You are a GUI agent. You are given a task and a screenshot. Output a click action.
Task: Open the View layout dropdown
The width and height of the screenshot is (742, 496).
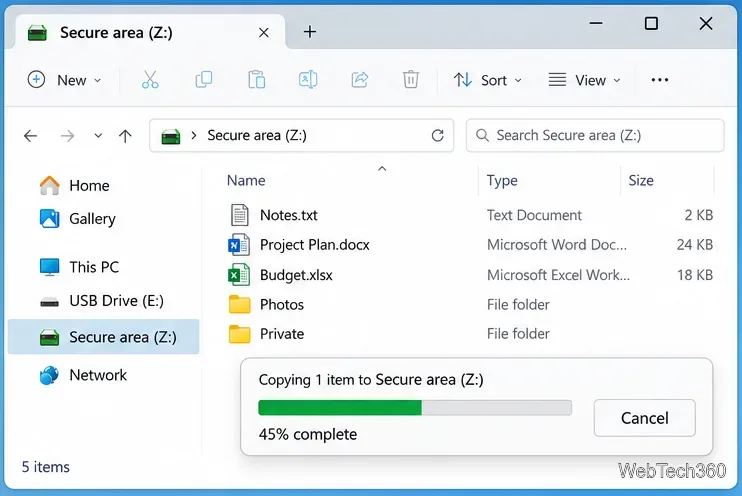coord(584,80)
